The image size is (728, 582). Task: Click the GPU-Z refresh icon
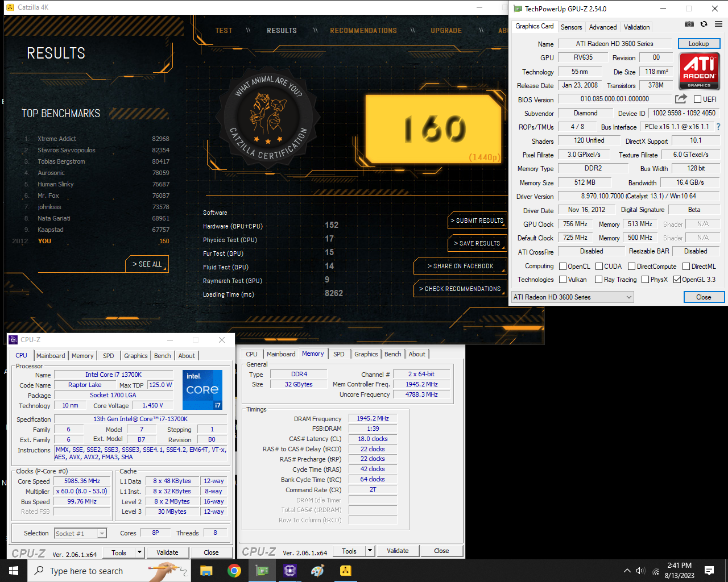704,24
